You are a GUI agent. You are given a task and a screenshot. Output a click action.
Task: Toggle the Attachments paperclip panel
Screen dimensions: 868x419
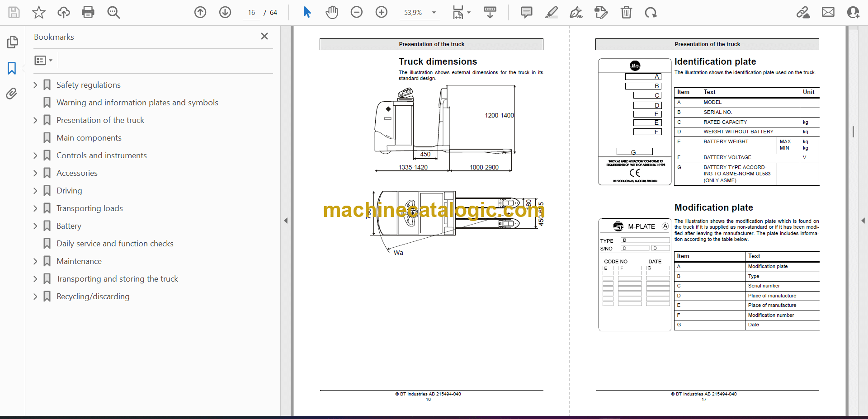pos(12,94)
